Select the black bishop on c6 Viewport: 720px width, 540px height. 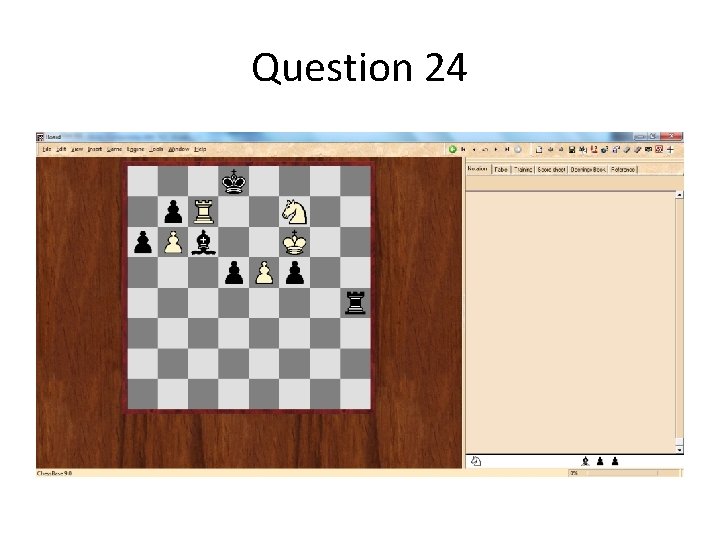click(x=203, y=242)
